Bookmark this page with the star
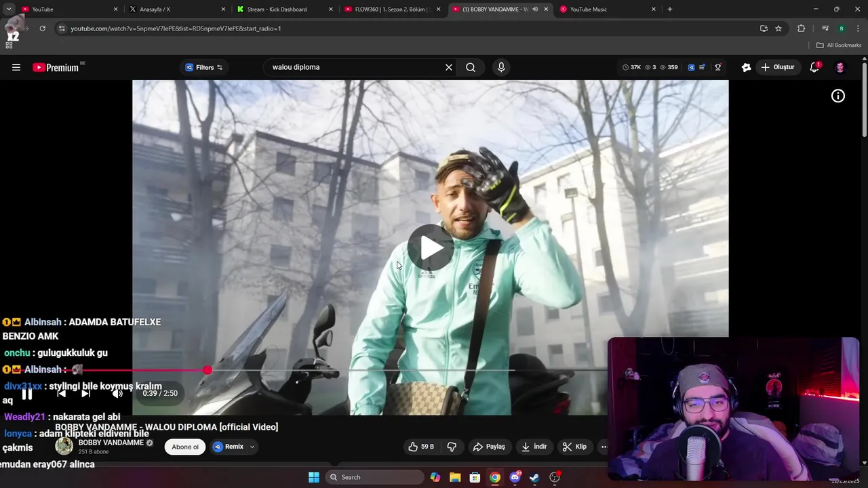This screenshot has width=868, height=488. click(778, 28)
